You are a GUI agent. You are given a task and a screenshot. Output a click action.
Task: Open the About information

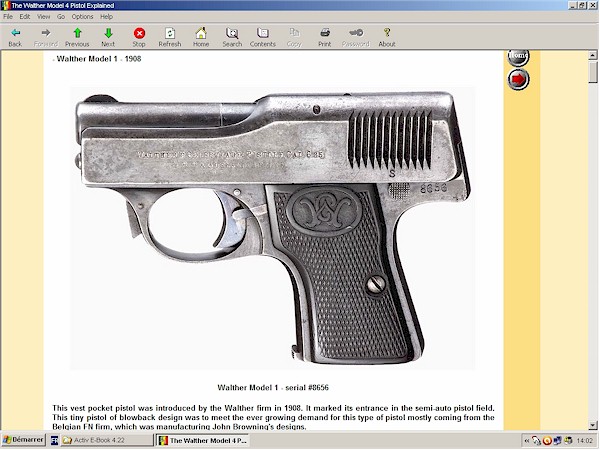click(387, 38)
